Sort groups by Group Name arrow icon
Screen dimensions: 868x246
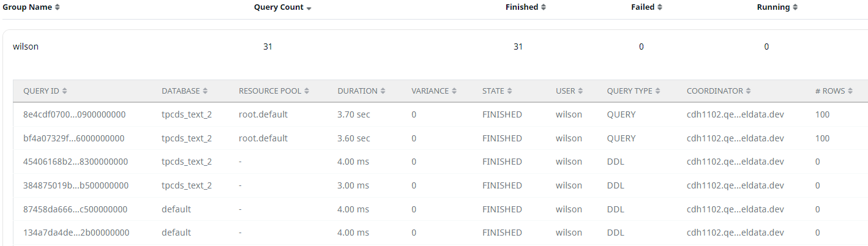tap(58, 7)
